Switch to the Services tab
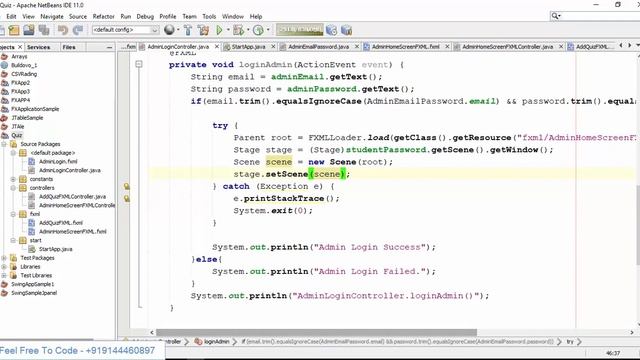The width and height of the screenshot is (640, 360). click(x=38, y=47)
